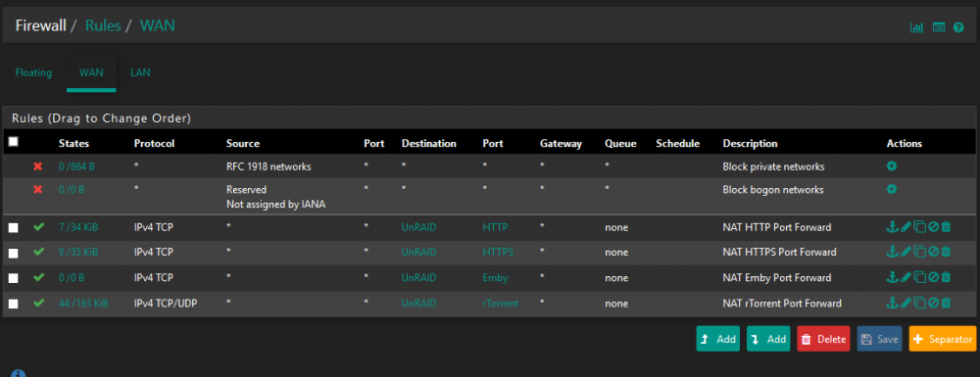Viewport: 980px width, 377px height.
Task: Click anchor icon on NAT HTTP rule
Action: pos(893,227)
